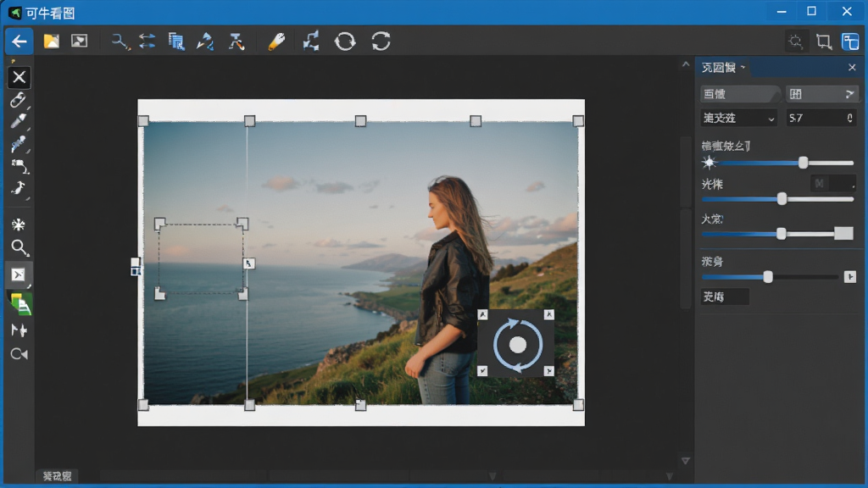Click the 5.7 value input field
Screen dimensions: 868x488
tap(821, 118)
